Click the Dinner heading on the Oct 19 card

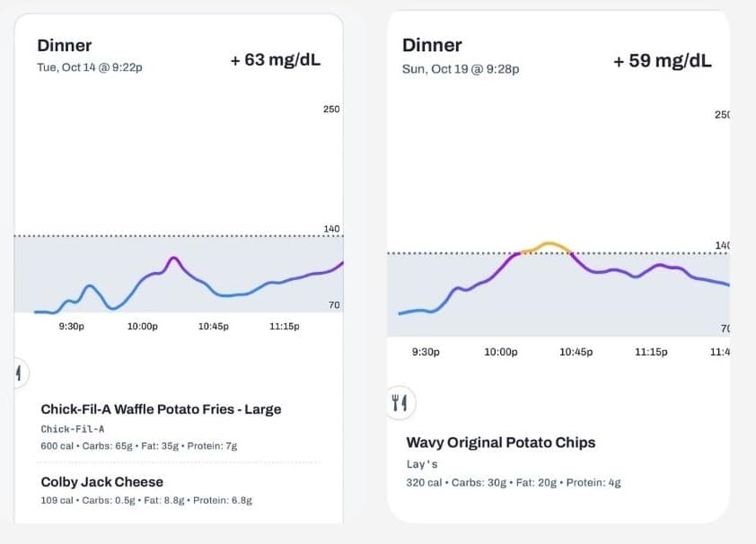click(432, 45)
